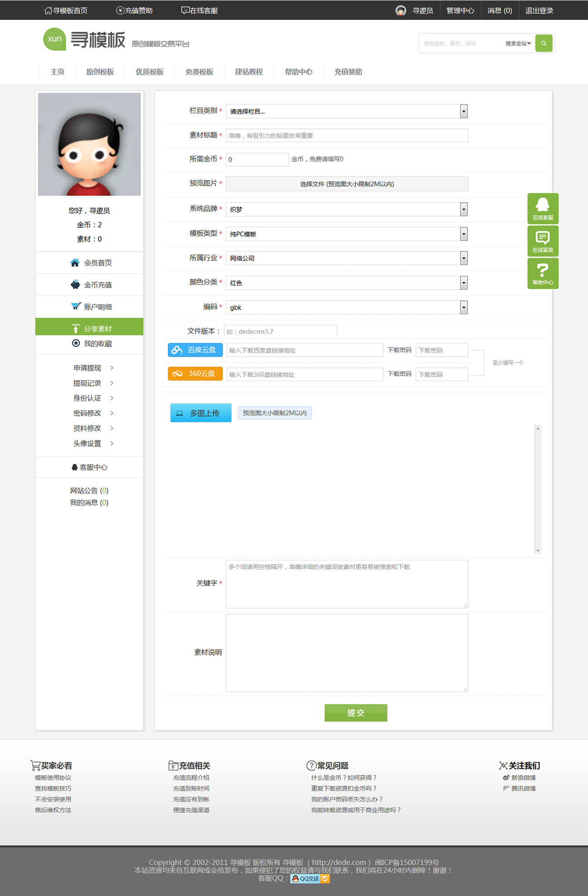Click the 360云盘 cloud button
Image resolution: width=588 pixels, height=896 pixels.
(195, 374)
